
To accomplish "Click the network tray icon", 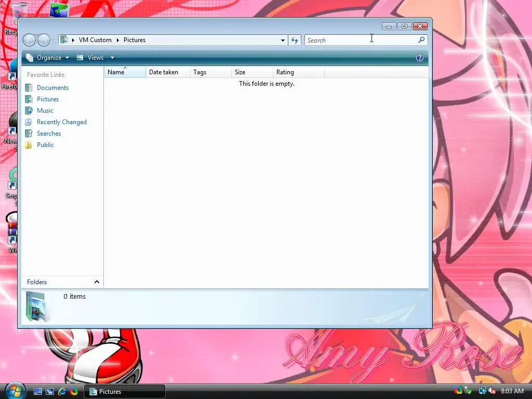I will coord(482,391).
